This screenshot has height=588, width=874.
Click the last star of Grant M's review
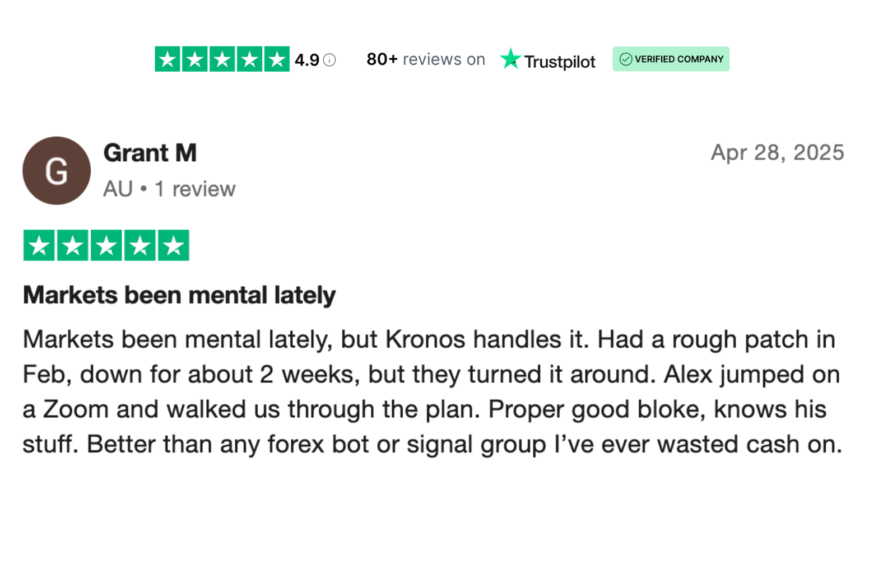[x=174, y=245]
